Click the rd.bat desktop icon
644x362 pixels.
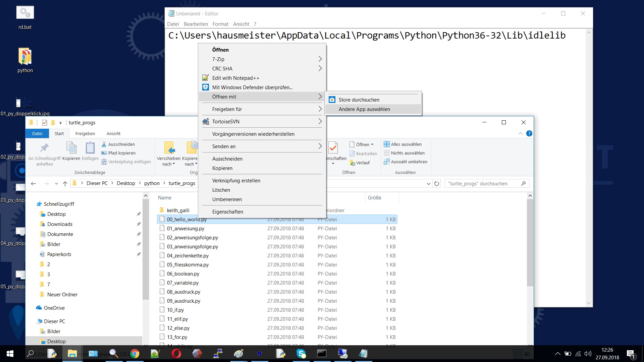point(25,12)
